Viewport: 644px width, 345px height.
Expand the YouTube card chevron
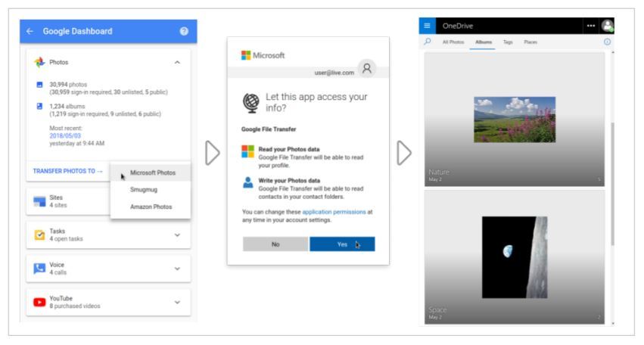click(177, 303)
